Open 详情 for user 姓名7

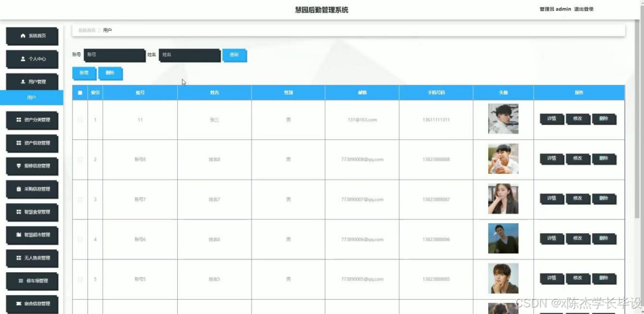[x=552, y=199]
